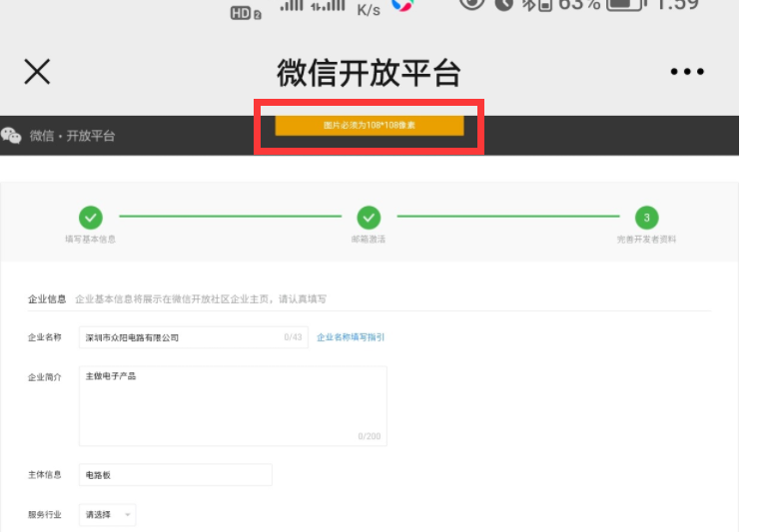Focus the 企业简介 text area
The height and width of the screenshot is (532, 770).
[233, 406]
